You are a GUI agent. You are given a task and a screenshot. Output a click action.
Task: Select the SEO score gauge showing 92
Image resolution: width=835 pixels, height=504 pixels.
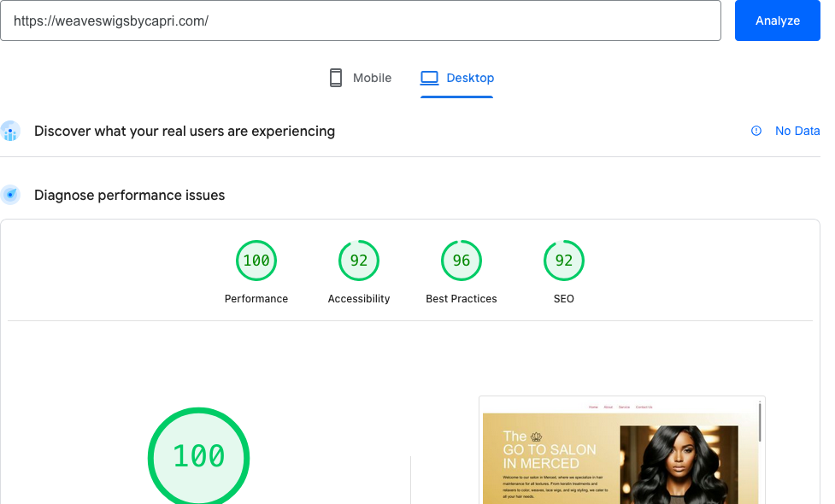[564, 261]
